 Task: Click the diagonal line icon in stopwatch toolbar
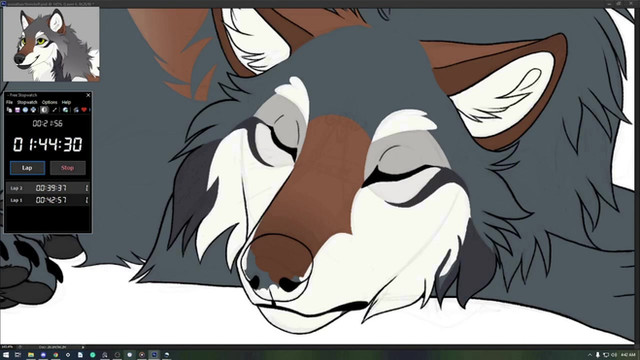point(55,110)
